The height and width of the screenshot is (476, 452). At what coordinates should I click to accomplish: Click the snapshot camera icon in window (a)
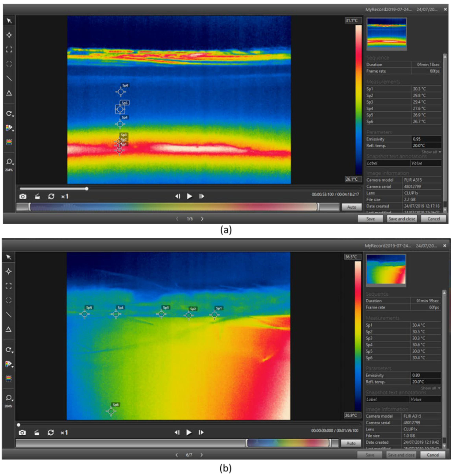(23, 196)
